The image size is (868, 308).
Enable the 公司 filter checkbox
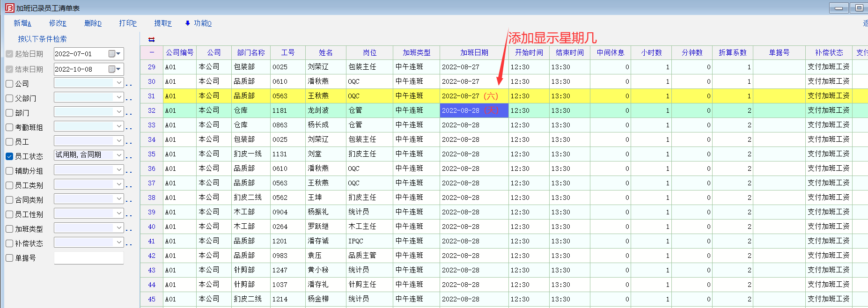point(9,84)
